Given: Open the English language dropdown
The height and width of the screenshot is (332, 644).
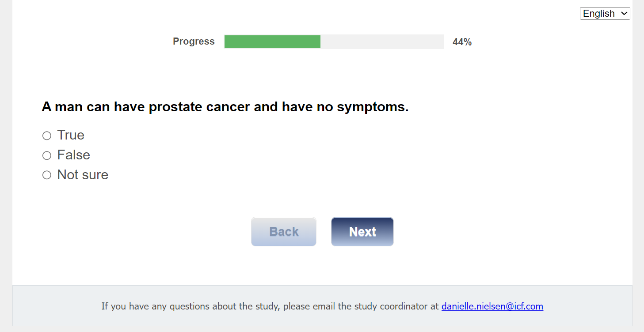Looking at the screenshot, I should pyautogui.click(x=604, y=14).
